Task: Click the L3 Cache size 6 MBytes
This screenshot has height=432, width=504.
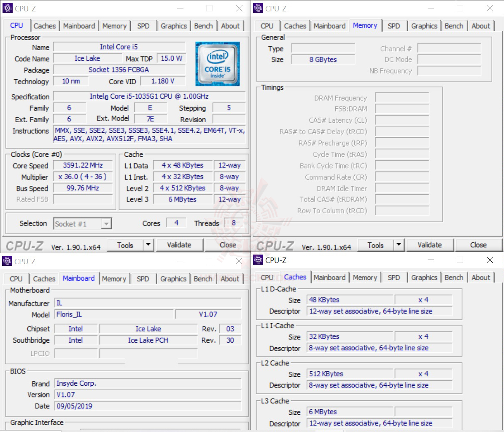Action: (x=349, y=412)
